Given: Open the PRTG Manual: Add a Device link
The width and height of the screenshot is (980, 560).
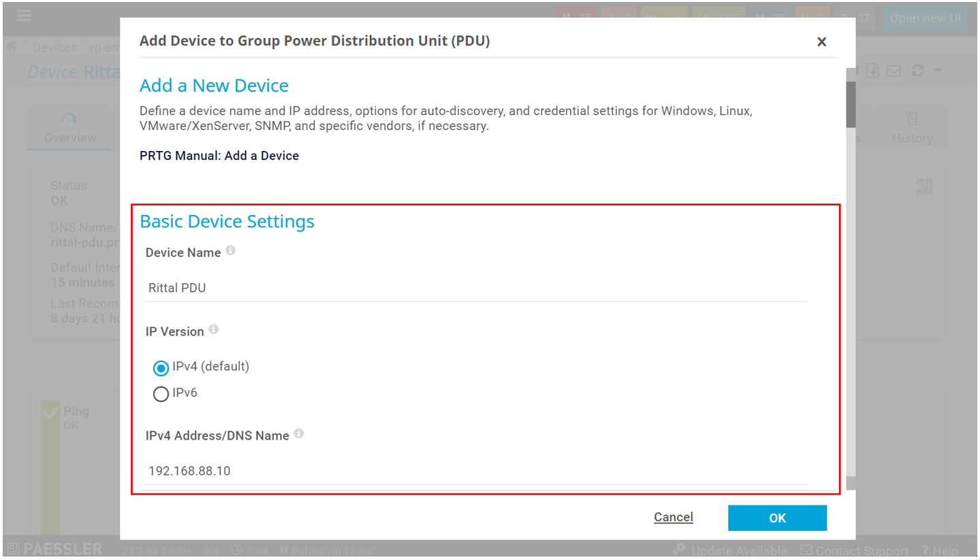Looking at the screenshot, I should pos(219,156).
